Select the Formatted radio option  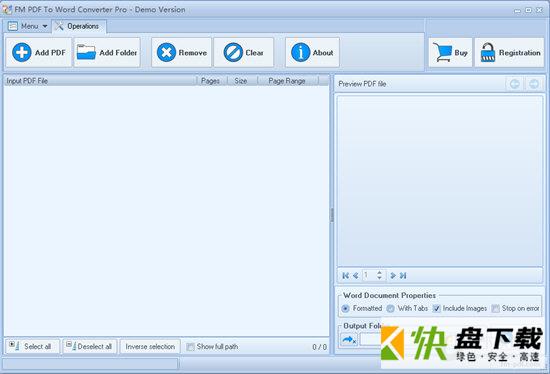[x=346, y=308]
